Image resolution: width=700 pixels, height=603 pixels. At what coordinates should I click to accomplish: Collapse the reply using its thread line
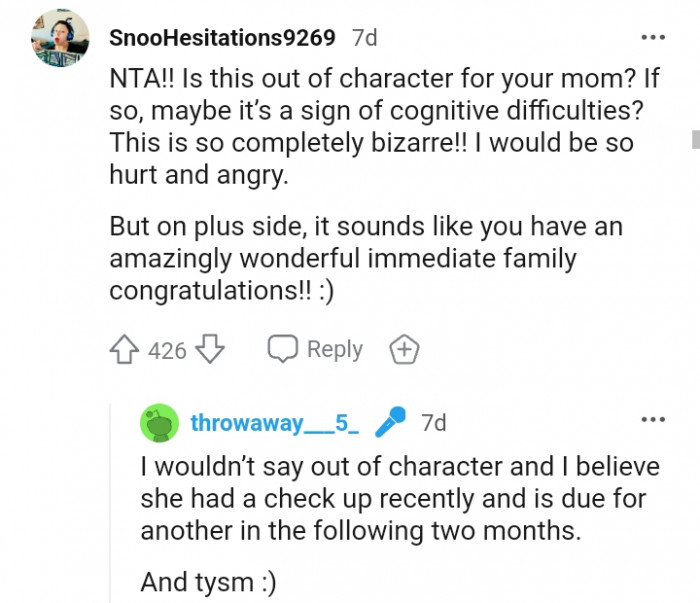pos(110,500)
